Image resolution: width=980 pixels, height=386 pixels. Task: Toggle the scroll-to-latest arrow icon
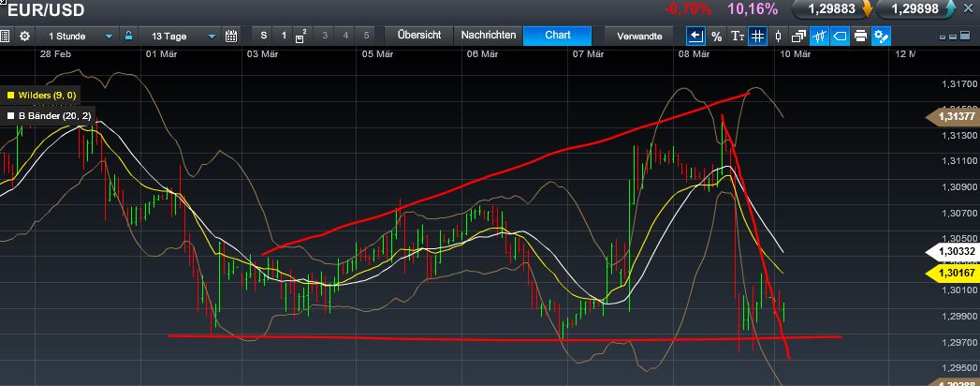point(695,36)
